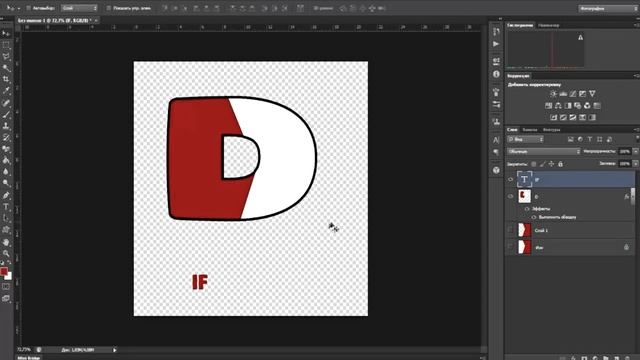Open the collapsed Character panel icon
640x360 pixels.
tap(496, 140)
